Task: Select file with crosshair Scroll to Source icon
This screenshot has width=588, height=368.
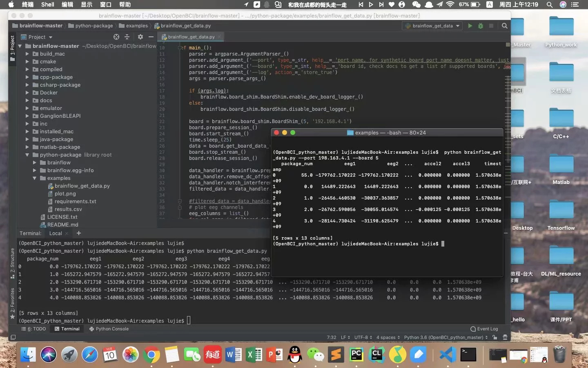Action: [x=117, y=37]
